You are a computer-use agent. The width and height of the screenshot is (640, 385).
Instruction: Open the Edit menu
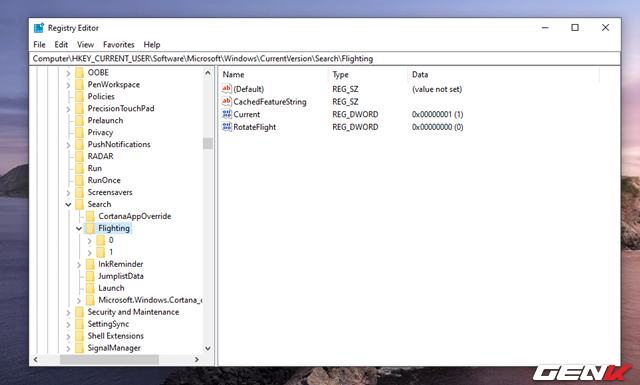click(61, 45)
